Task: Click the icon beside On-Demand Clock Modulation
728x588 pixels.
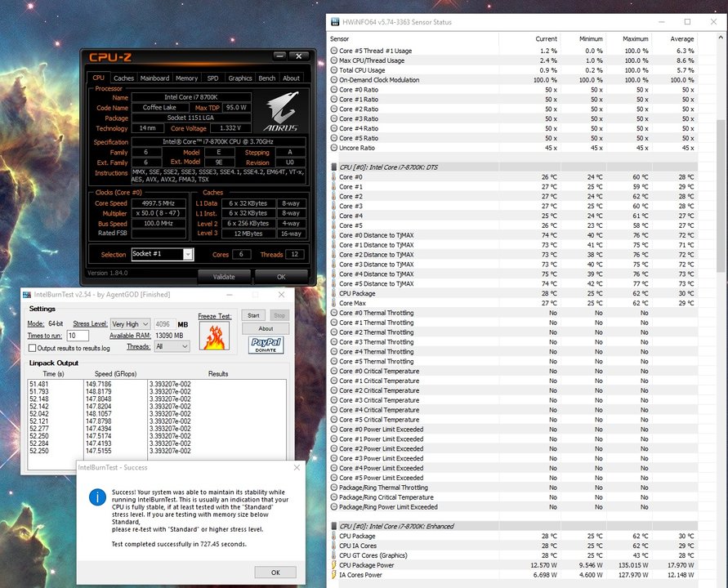Action: point(334,80)
